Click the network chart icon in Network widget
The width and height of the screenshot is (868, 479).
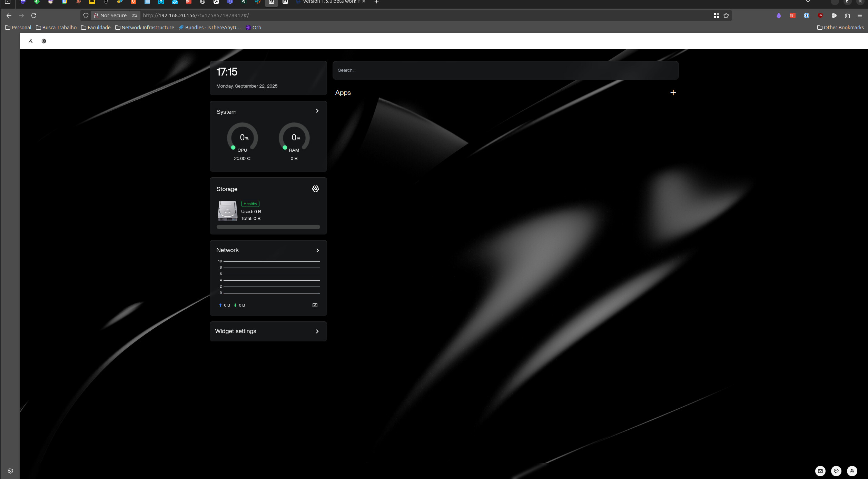coord(315,305)
